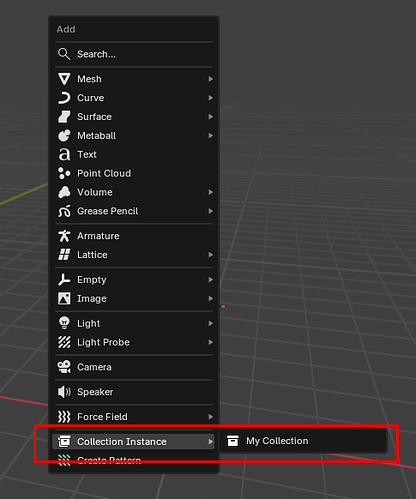416x499 pixels.
Task: Click the Surface icon
Action: point(64,117)
